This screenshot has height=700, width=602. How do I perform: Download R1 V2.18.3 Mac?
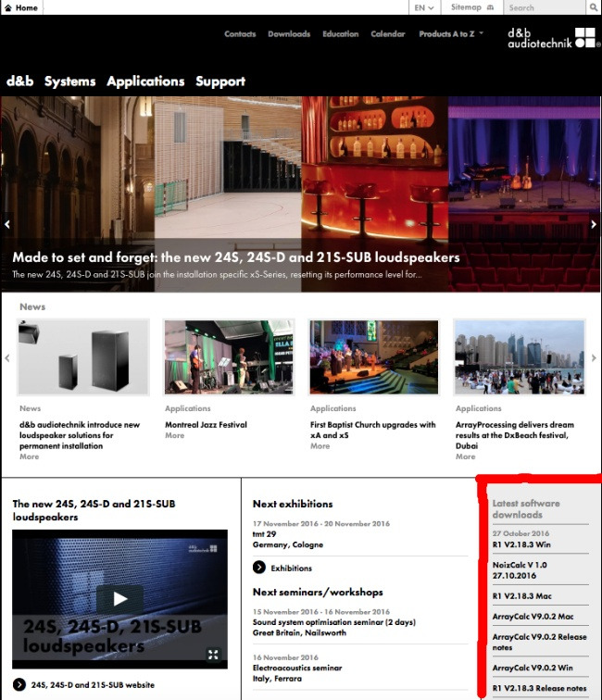pyautogui.click(x=522, y=596)
